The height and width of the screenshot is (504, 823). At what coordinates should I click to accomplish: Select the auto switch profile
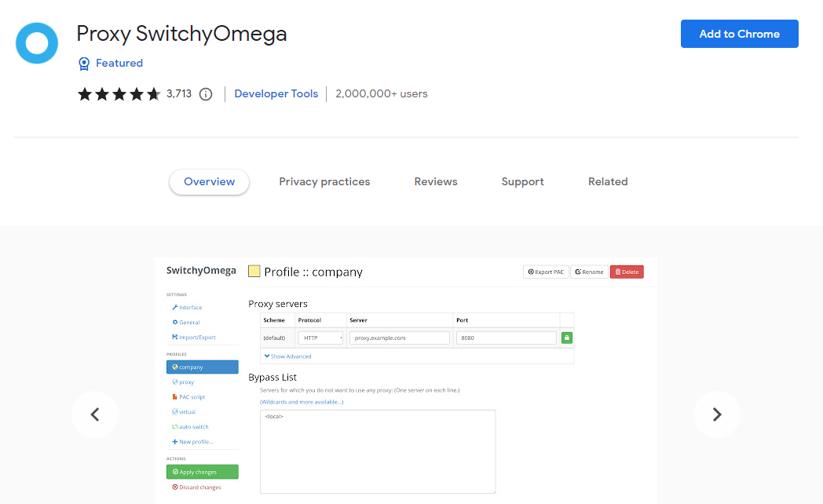(190, 427)
